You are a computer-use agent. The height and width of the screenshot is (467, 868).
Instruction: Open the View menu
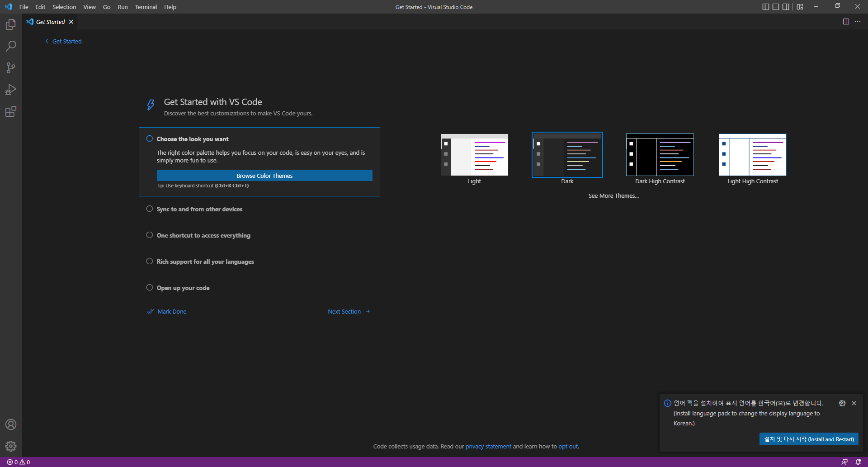tap(90, 7)
